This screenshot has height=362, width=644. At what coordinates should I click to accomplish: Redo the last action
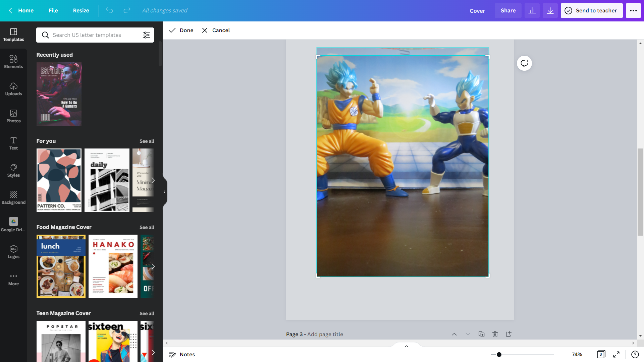pyautogui.click(x=127, y=10)
